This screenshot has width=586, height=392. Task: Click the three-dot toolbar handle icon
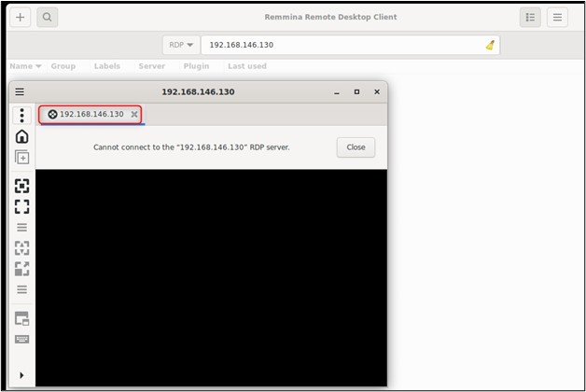(x=22, y=116)
